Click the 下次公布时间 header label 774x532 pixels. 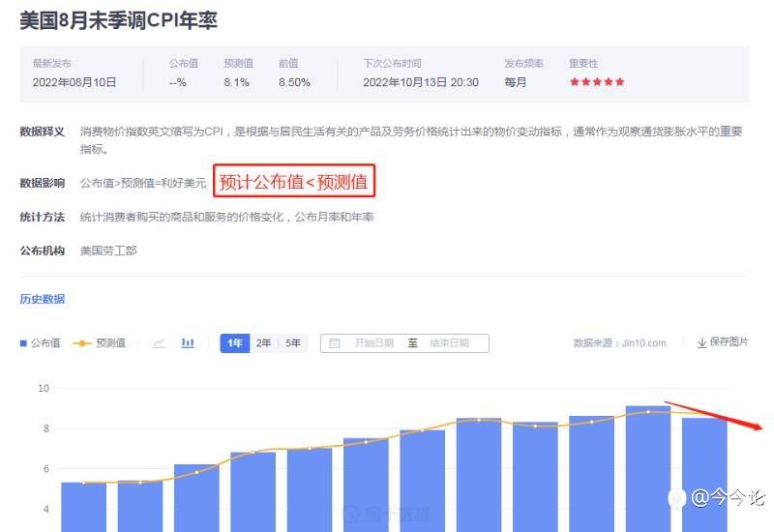point(393,63)
